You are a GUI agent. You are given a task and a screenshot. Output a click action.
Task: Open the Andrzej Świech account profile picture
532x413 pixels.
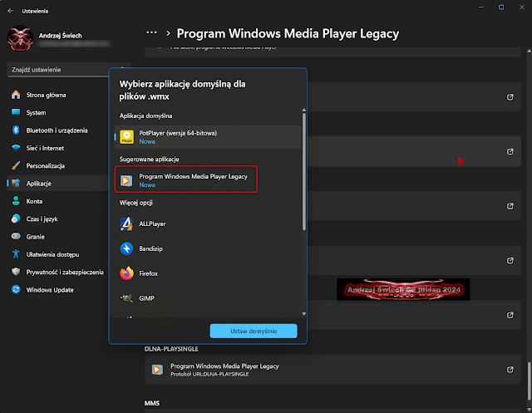click(x=20, y=39)
